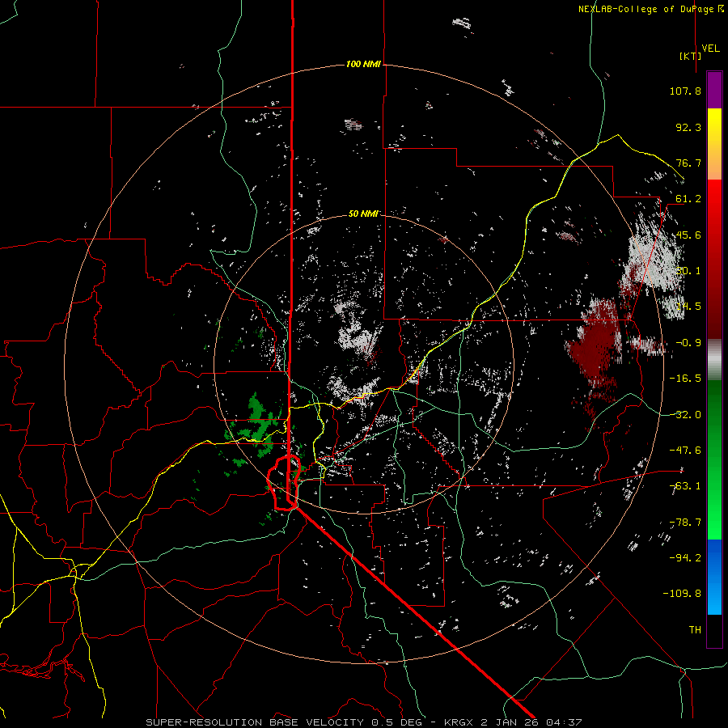Click the 04:37 timestamp in the caption
The image size is (728, 728).
(565, 722)
